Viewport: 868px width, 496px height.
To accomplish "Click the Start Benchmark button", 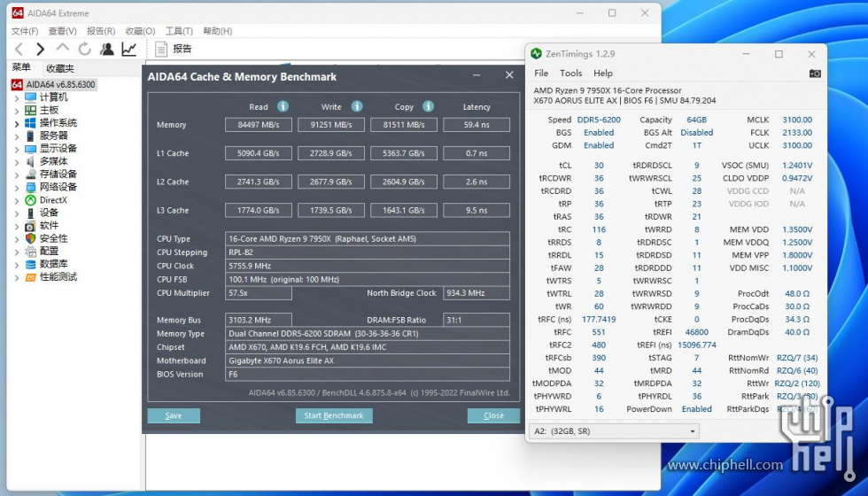I will 334,415.
